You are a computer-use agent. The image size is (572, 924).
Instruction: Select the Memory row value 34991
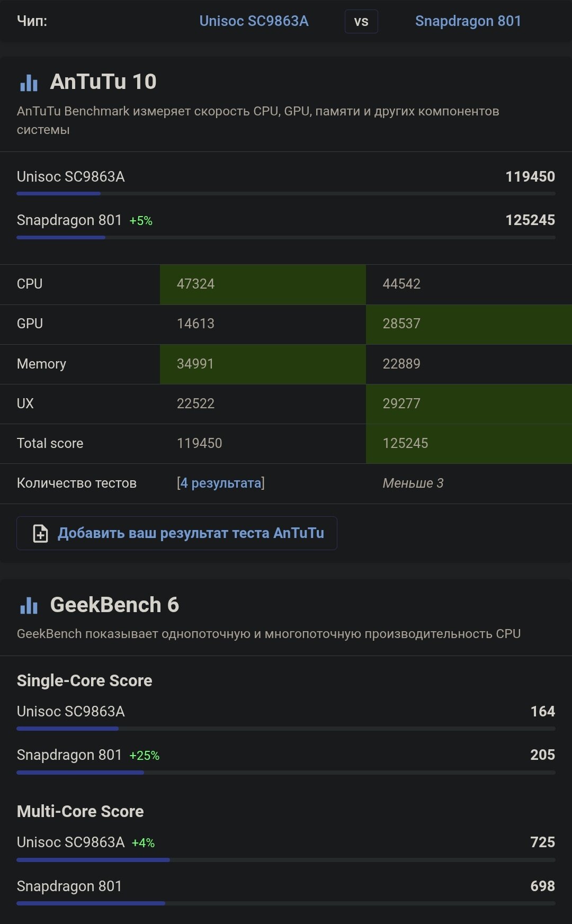pos(195,364)
